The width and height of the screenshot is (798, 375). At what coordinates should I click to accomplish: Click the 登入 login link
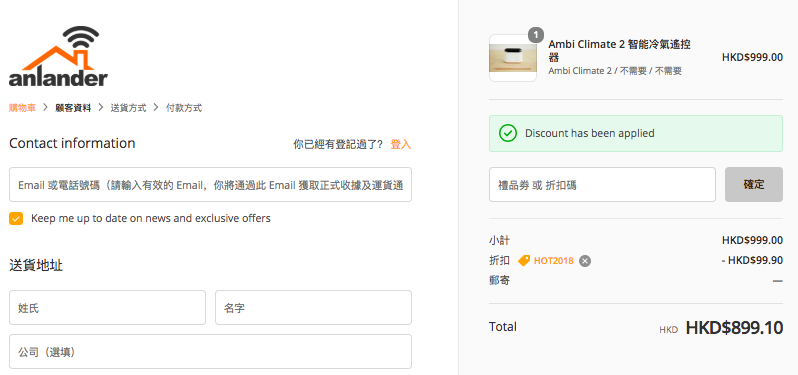pyautogui.click(x=401, y=145)
